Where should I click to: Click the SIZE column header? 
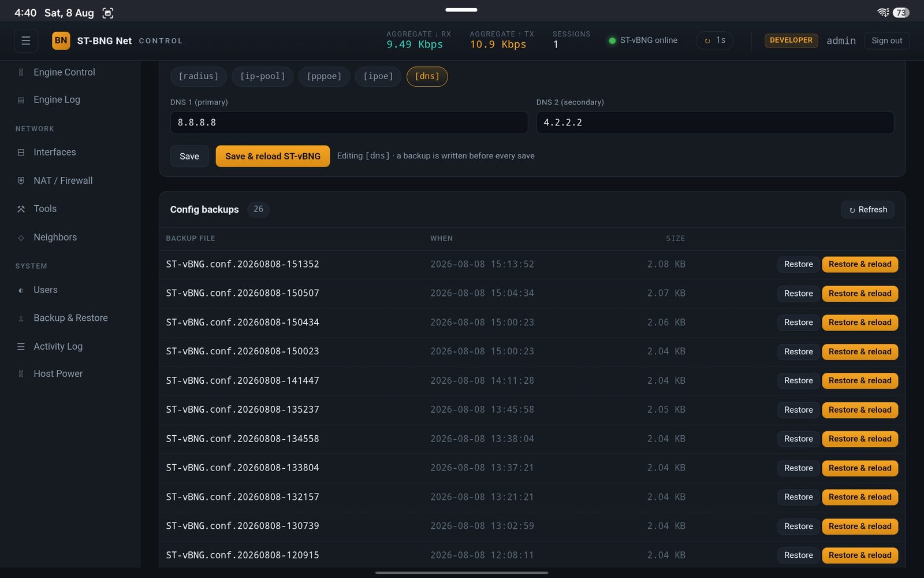[x=675, y=238]
